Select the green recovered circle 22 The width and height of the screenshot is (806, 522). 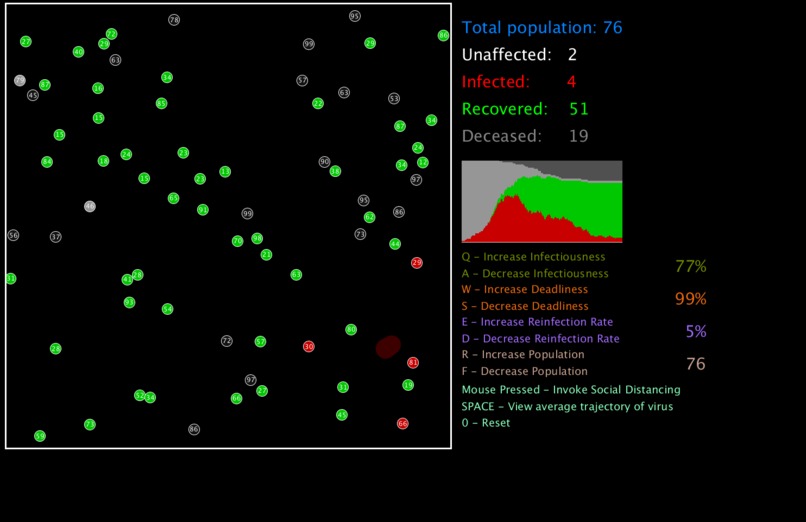(318, 104)
